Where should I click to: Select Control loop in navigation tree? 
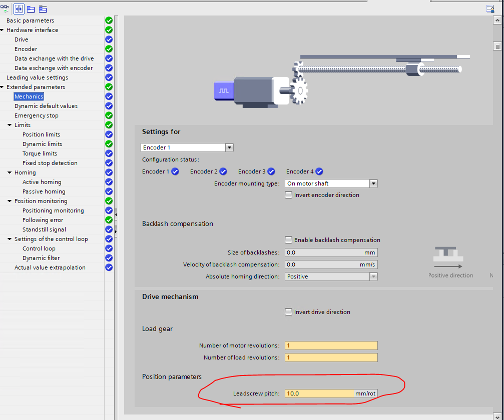pos(39,248)
